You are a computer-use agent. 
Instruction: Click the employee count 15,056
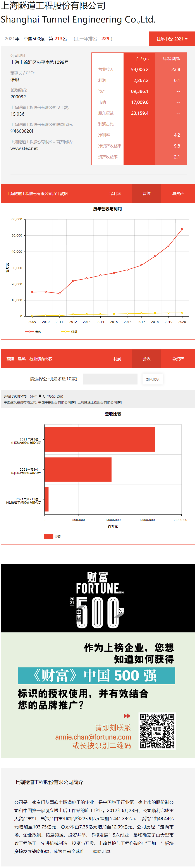17,114
